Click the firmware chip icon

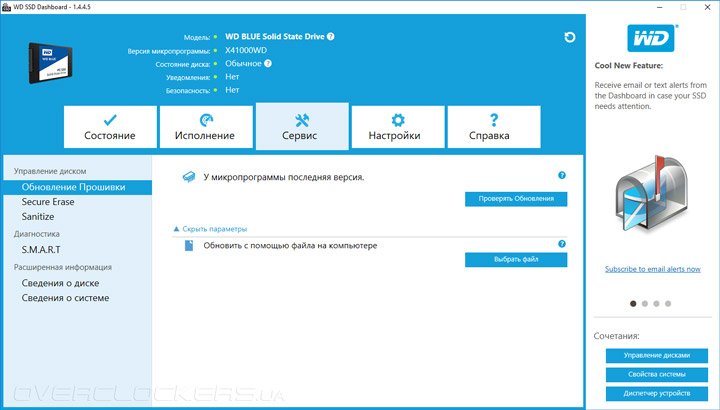click(x=189, y=177)
